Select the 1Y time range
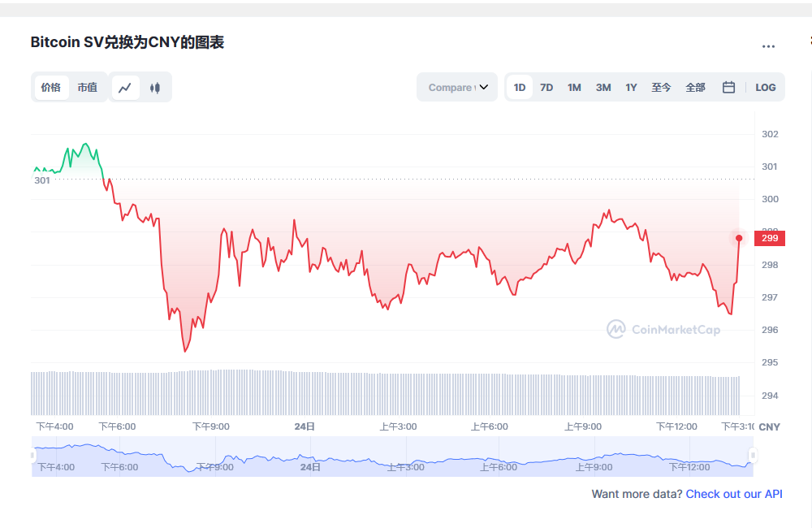This screenshot has height=528, width=812. point(631,87)
